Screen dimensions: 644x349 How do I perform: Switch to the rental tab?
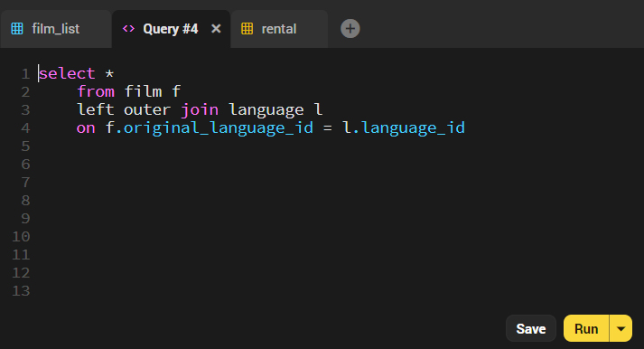click(279, 29)
